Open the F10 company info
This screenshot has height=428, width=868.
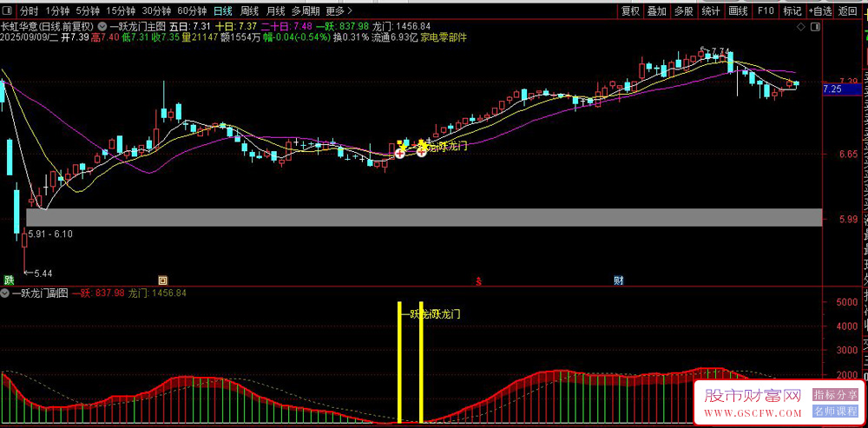(766, 10)
